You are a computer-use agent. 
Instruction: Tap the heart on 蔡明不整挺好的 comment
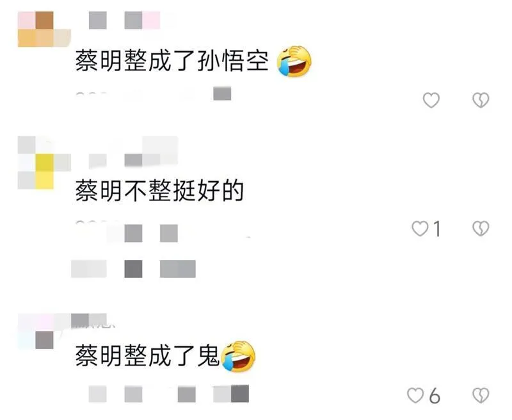(x=420, y=229)
